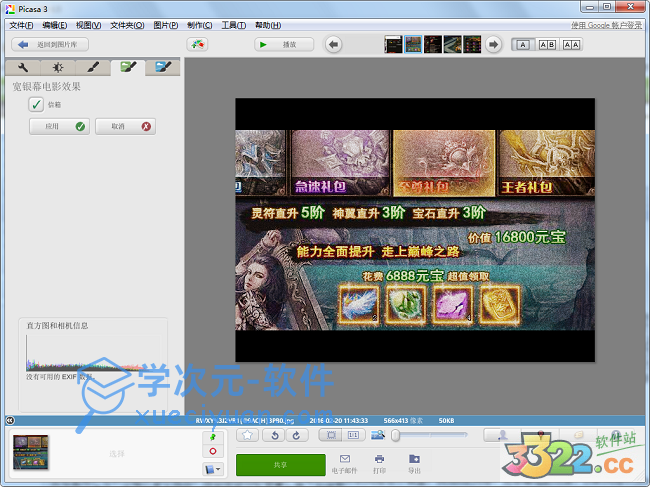This screenshot has width=650, height=487.
Task: Click the red circle clear tray icon
Action: 213,451
